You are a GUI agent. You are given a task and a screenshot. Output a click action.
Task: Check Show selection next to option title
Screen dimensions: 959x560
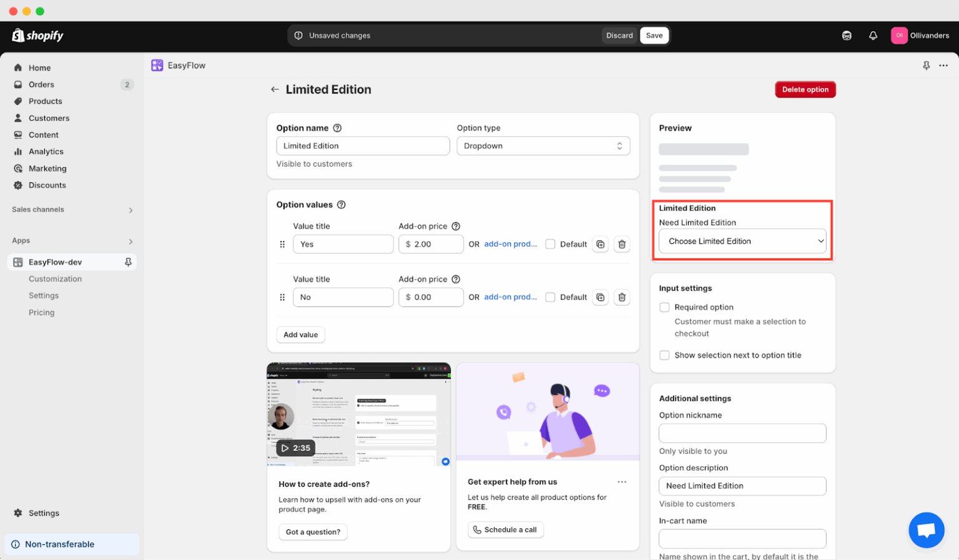[x=664, y=355]
